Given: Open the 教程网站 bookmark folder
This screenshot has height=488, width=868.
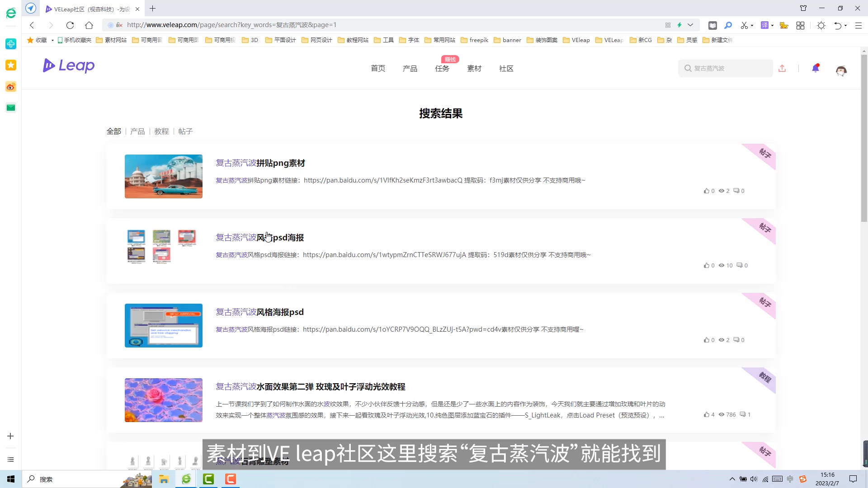Looking at the screenshot, I should coord(353,40).
